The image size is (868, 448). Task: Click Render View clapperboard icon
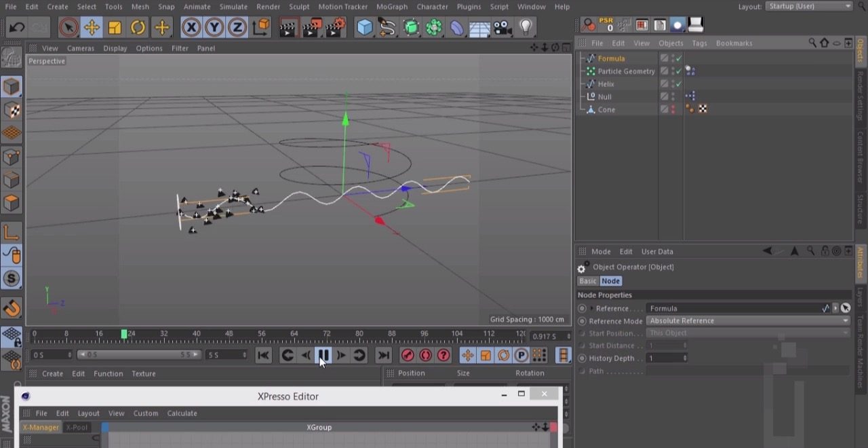[289, 28]
